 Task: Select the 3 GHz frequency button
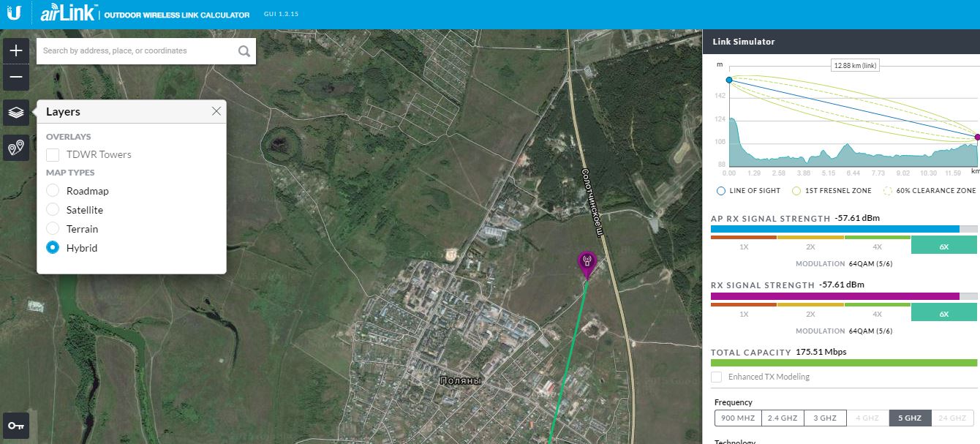click(x=825, y=418)
